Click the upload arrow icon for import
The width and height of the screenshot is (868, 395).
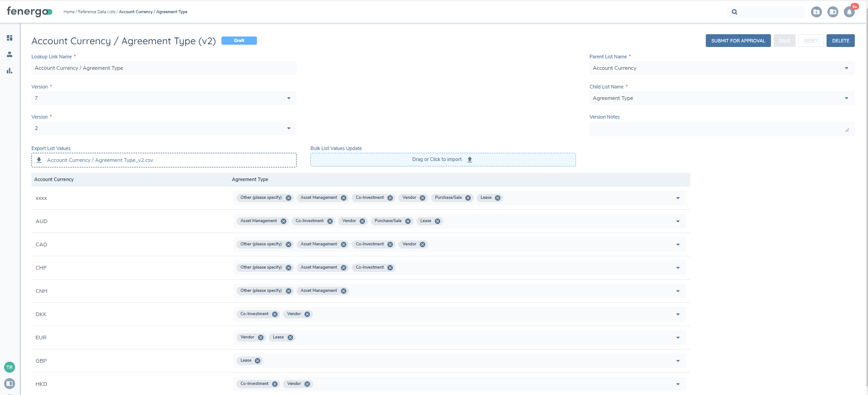pos(470,160)
